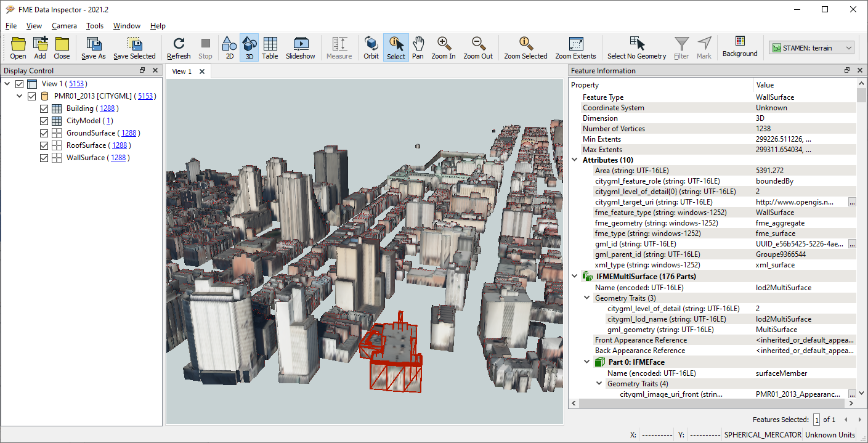Open the Table view of features

point(270,47)
